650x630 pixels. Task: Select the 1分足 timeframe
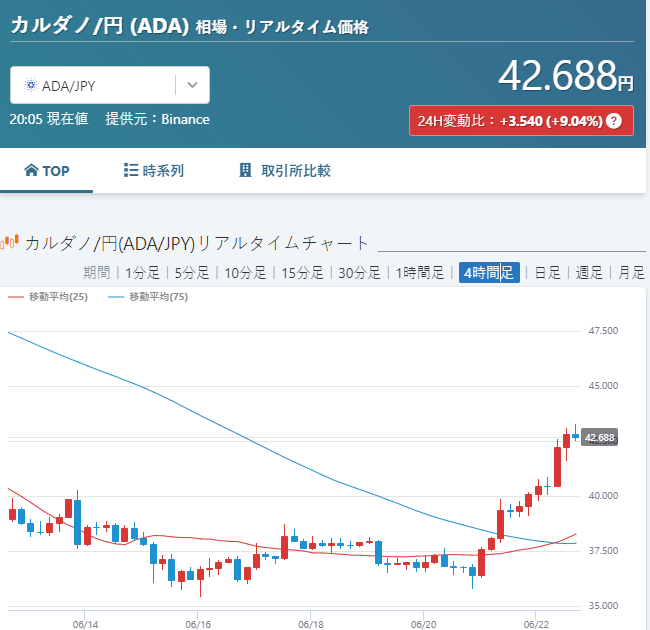coord(142,273)
